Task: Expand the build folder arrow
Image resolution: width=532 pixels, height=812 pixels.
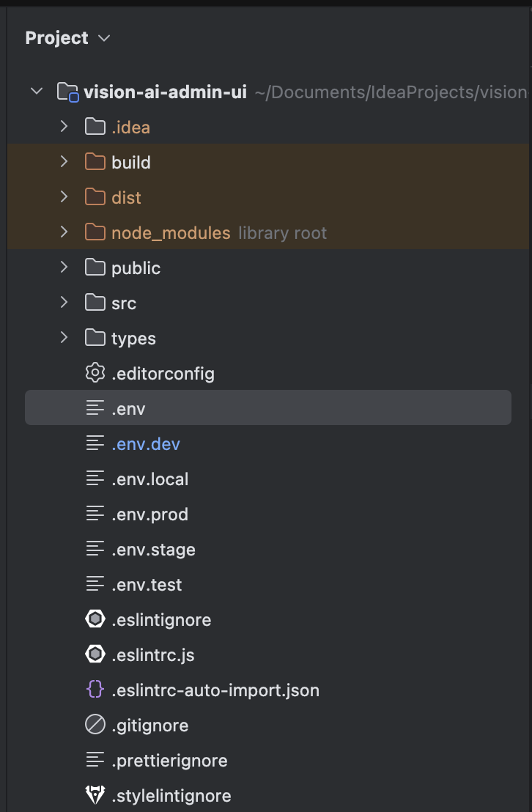Action: [64, 163]
